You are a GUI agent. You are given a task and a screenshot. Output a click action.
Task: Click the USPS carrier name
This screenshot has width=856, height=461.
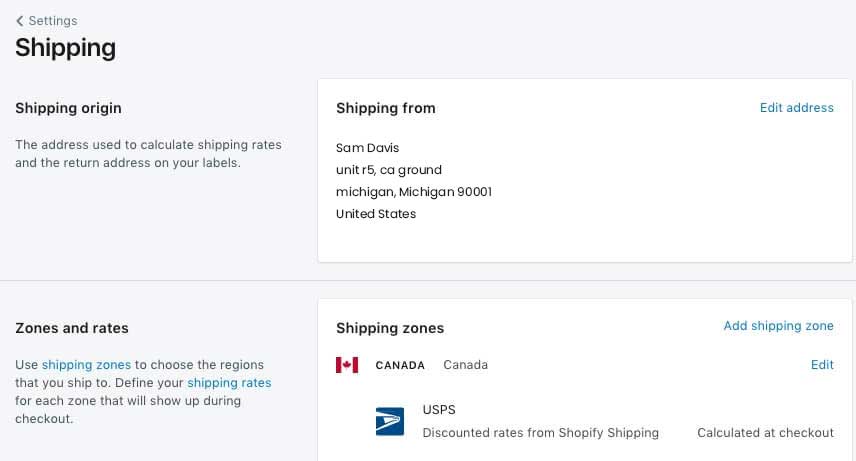coord(439,410)
